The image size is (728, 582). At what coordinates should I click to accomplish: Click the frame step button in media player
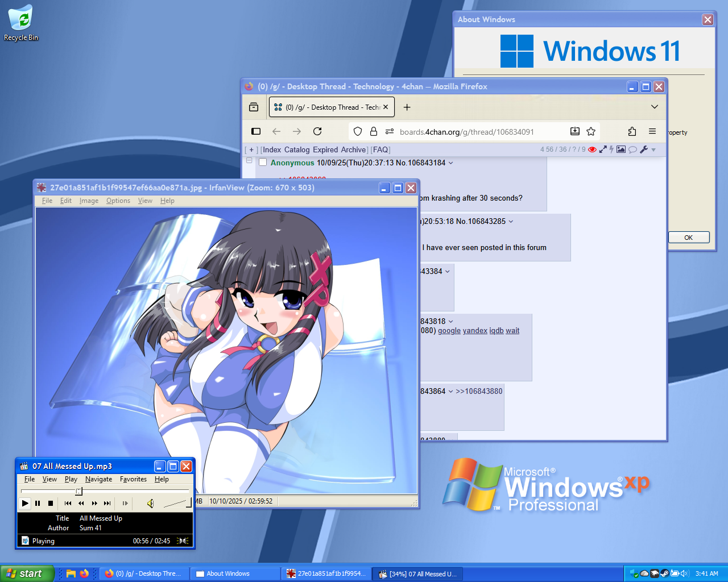[x=125, y=503]
